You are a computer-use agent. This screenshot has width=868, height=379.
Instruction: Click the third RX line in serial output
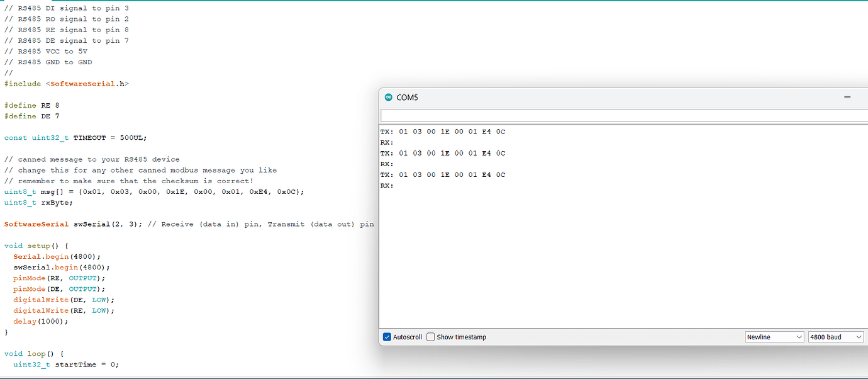click(386, 185)
